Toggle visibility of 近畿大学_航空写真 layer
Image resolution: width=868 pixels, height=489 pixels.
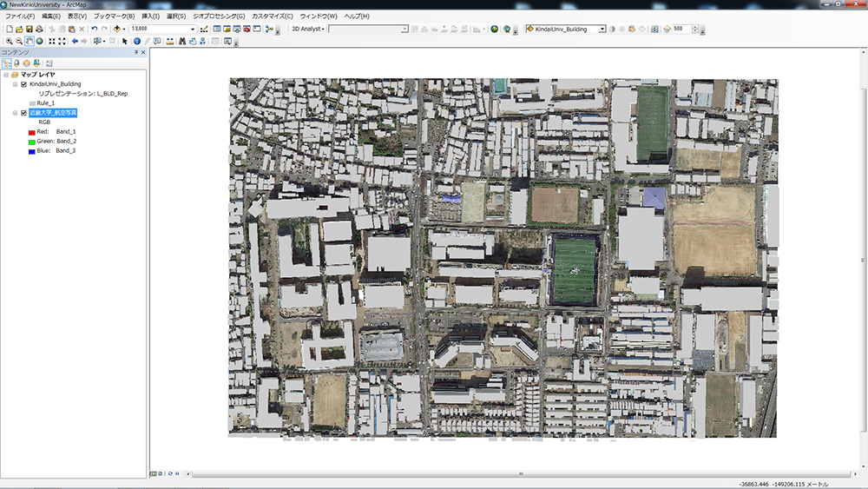(23, 113)
